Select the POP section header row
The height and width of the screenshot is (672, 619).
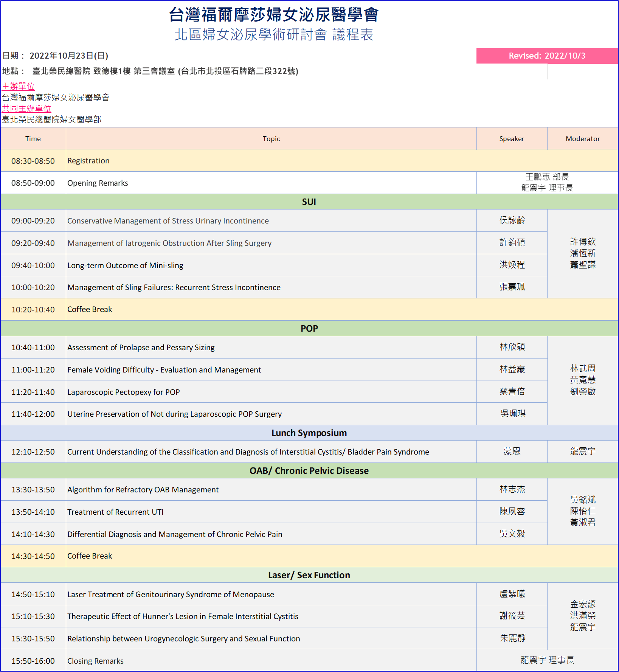point(309,329)
